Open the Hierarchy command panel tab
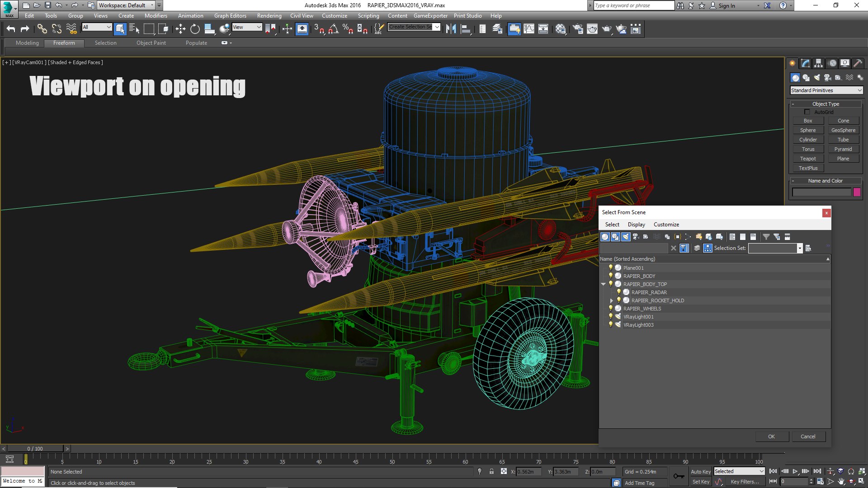Viewport: 868px width, 488px height. [819, 63]
